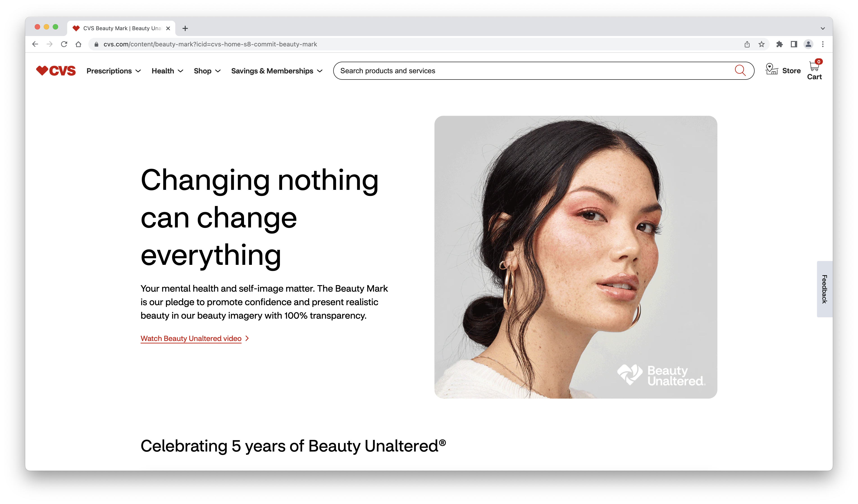Viewport: 858px width, 504px height.
Task: Toggle the browser side panel icon
Action: point(794,44)
